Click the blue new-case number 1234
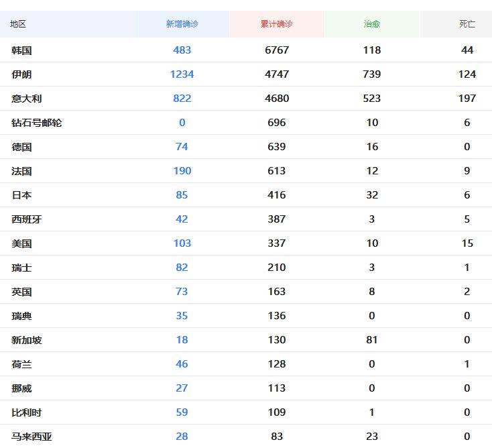This screenshot has height=448, width=492. 182,74
